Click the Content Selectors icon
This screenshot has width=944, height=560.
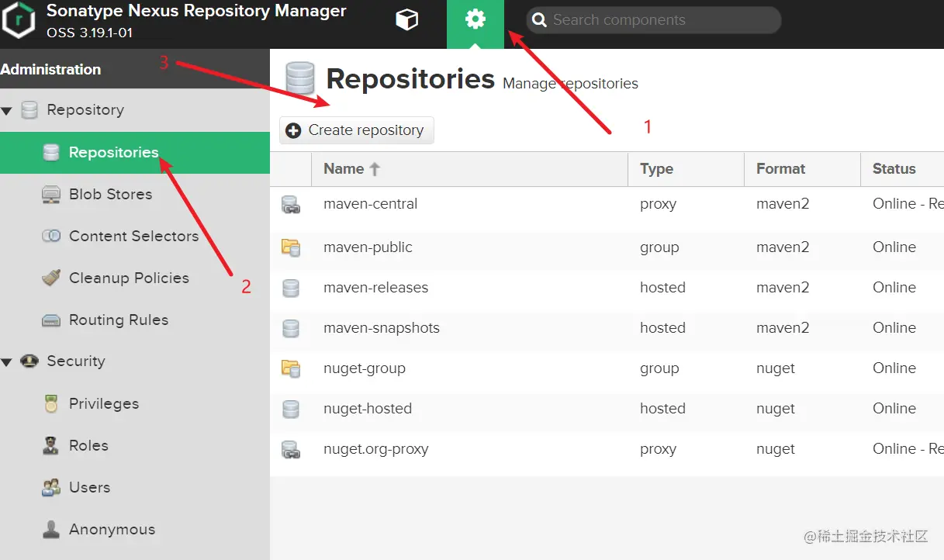(x=51, y=236)
